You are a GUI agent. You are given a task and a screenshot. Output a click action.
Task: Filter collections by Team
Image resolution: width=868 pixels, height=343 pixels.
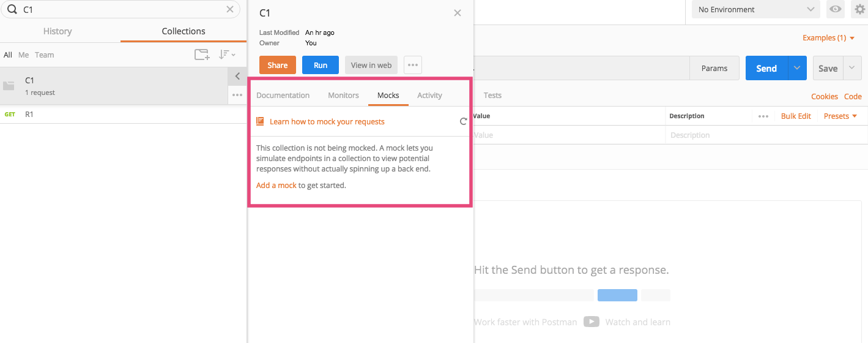click(44, 55)
